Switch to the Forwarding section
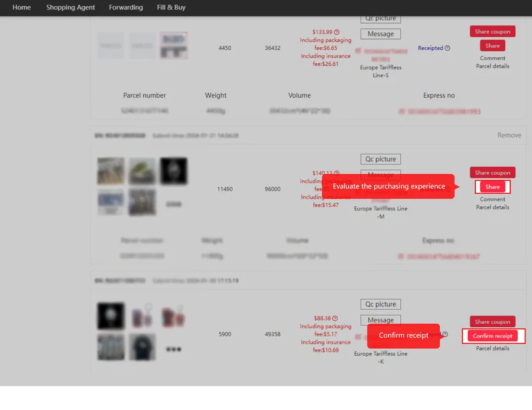 coord(126,8)
